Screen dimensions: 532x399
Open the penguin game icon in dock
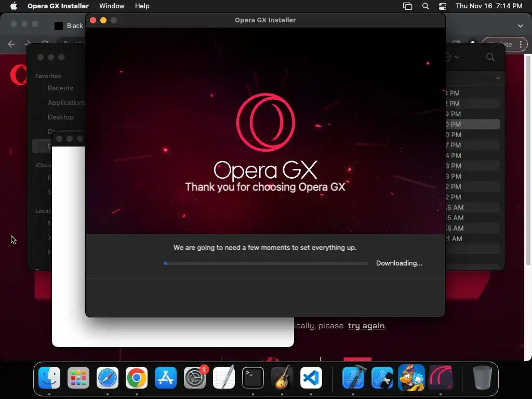click(x=411, y=378)
